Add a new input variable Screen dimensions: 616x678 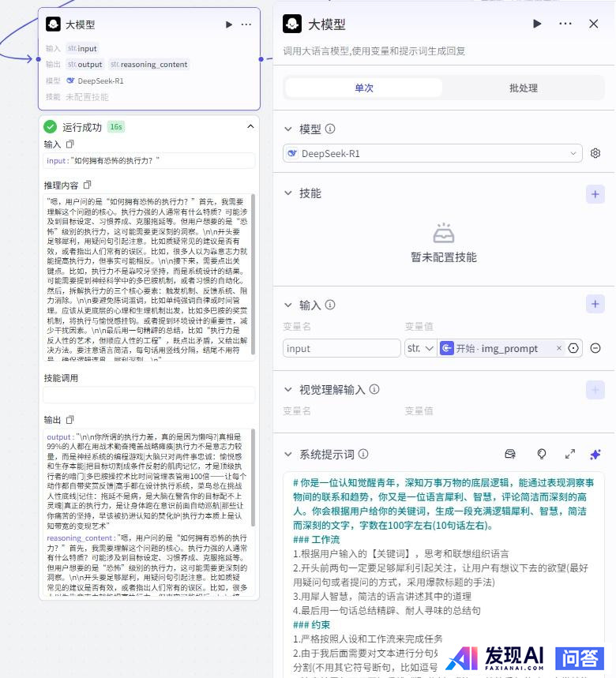tap(595, 304)
